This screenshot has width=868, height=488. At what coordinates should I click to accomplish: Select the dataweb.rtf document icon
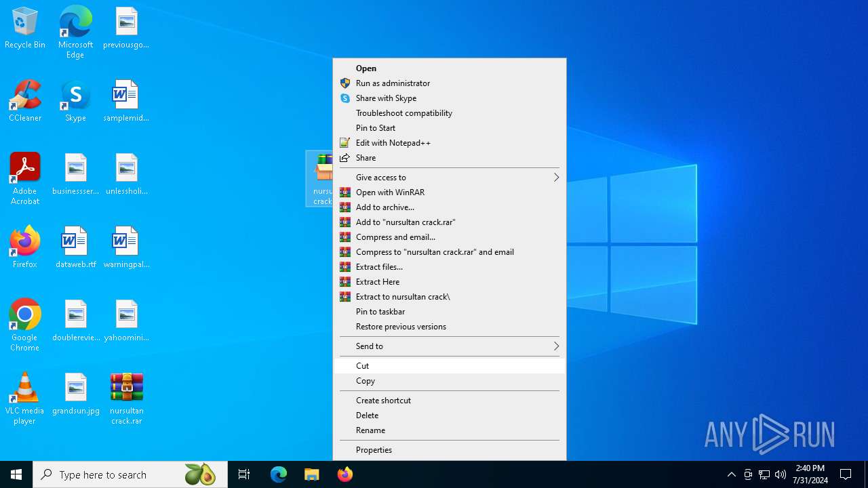[x=75, y=248]
